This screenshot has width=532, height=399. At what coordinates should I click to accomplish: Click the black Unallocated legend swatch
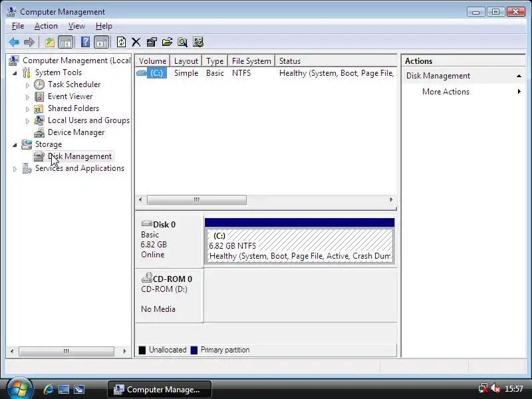click(x=142, y=350)
